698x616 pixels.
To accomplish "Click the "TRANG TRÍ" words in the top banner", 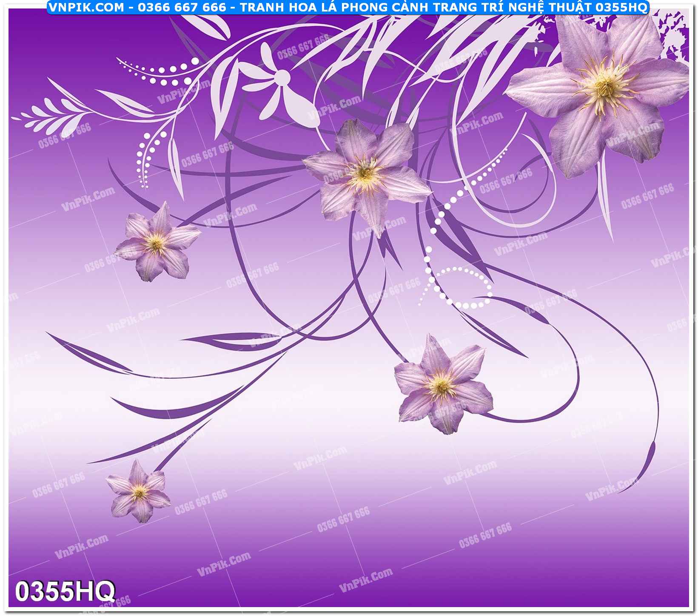I will pos(462,7).
